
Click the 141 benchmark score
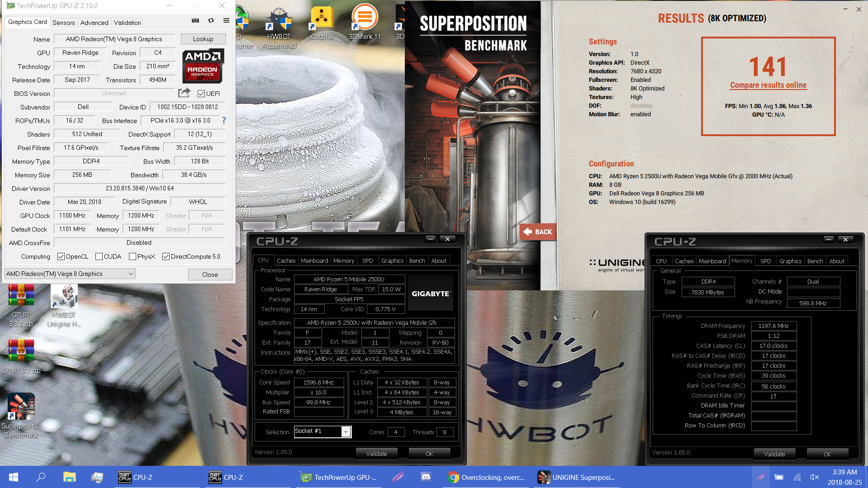768,66
